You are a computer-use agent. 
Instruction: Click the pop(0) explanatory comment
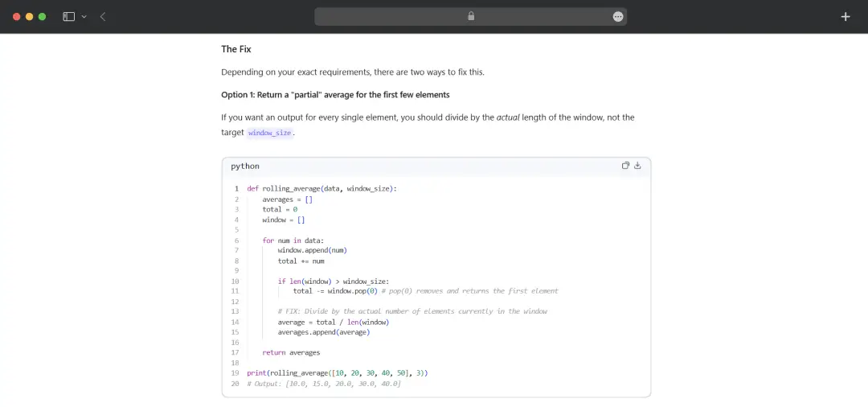pyautogui.click(x=469, y=291)
